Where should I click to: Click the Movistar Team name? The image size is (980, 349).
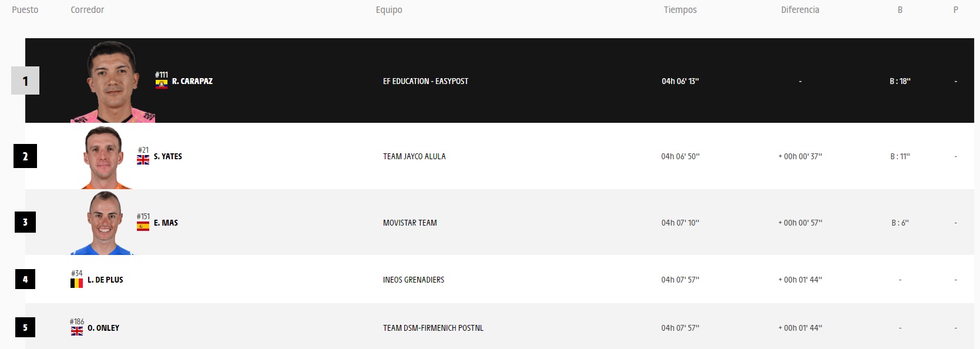(x=410, y=223)
